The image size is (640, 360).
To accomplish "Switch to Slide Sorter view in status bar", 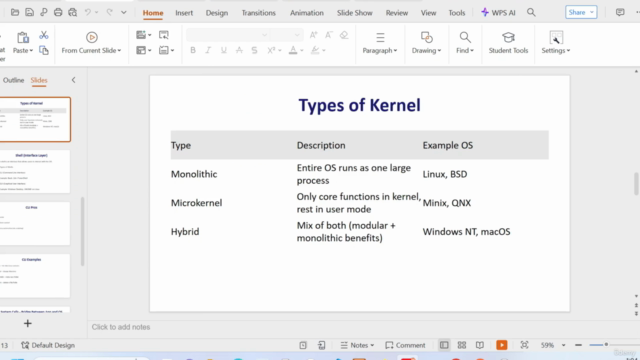I will [x=462, y=345].
